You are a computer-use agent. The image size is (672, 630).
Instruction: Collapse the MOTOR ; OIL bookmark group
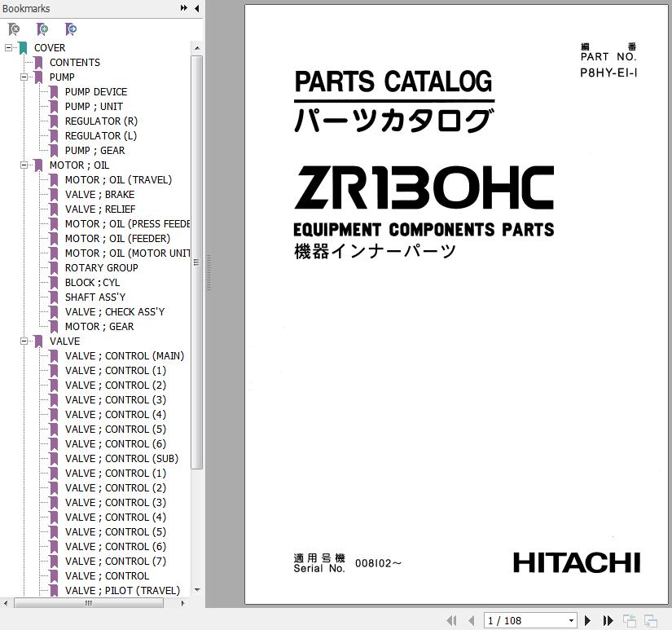[x=24, y=165]
